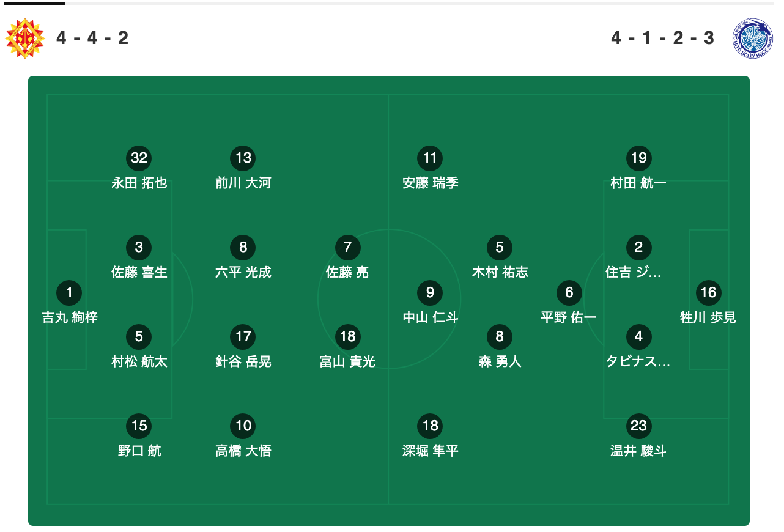The height and width of the screenshot is (532, 784).
Task: Click player name 富山 貴光
Action: pyautogui.click(x=347, y=361)
